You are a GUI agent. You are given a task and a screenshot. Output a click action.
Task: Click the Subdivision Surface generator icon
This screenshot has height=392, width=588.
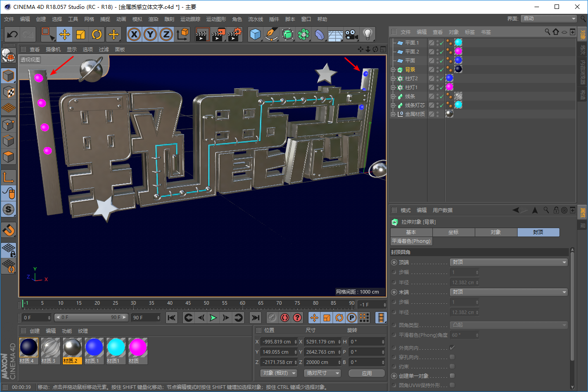coord(288,34)
